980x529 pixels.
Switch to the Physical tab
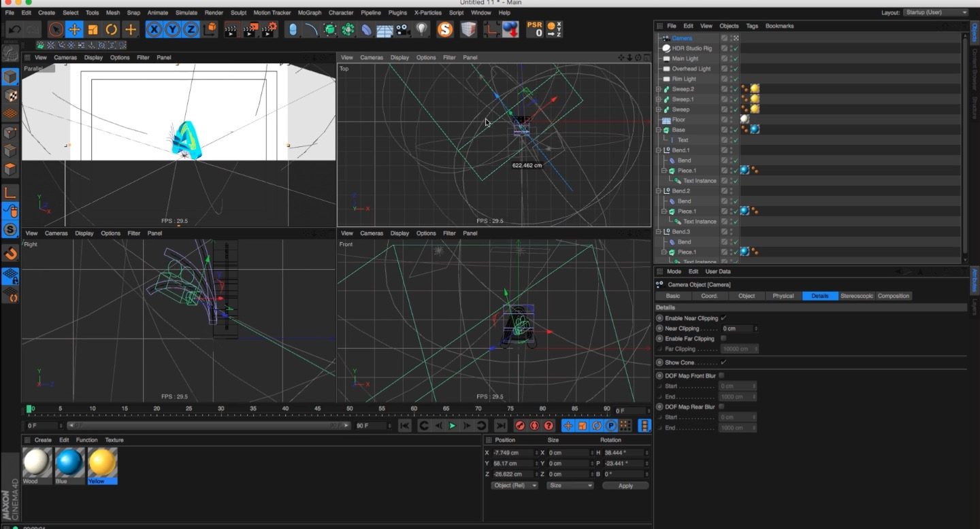[783, 296]
